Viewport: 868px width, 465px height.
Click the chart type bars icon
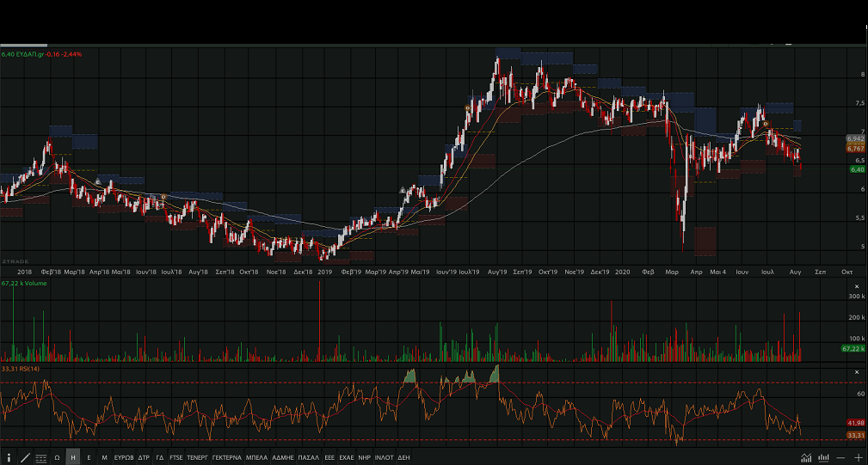(x=823, y=457)
